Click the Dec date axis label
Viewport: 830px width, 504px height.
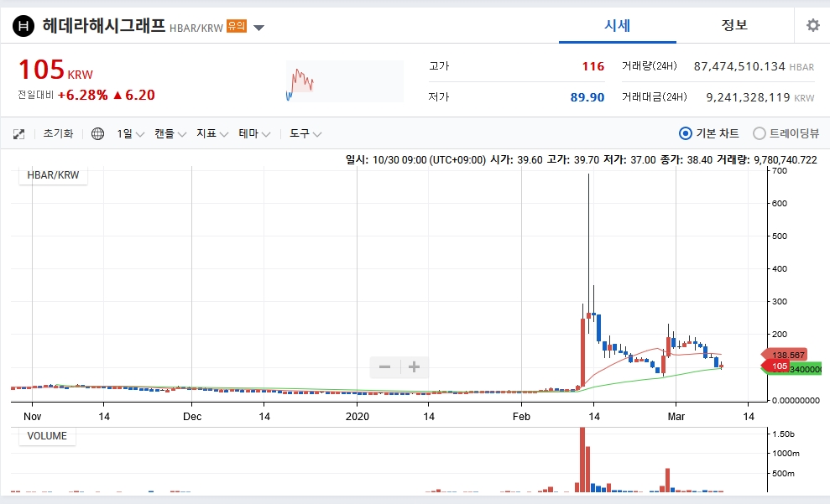tap(192, 417)
